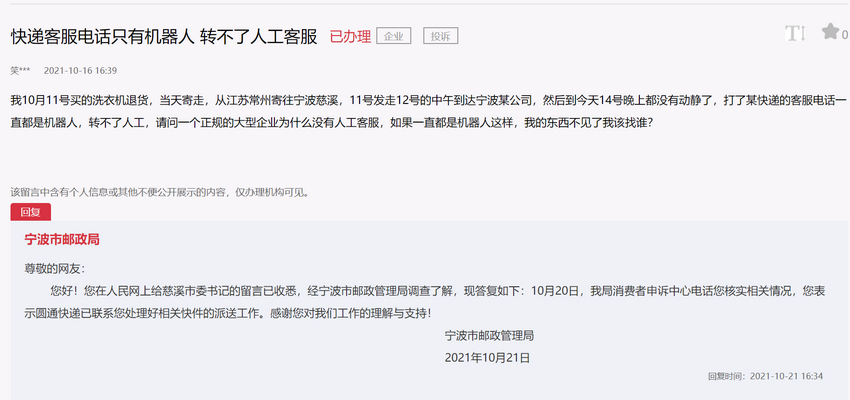The width and height of the screenshot is (850, 400).
Task: Click the font size adjustment icon
Action: (794, 34)
